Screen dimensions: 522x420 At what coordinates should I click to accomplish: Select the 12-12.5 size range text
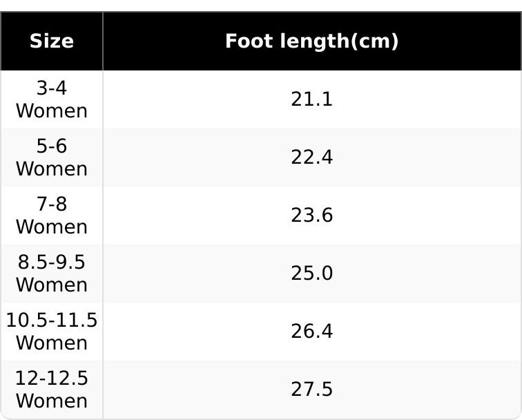pyautogui.click(x=52, y=379)
